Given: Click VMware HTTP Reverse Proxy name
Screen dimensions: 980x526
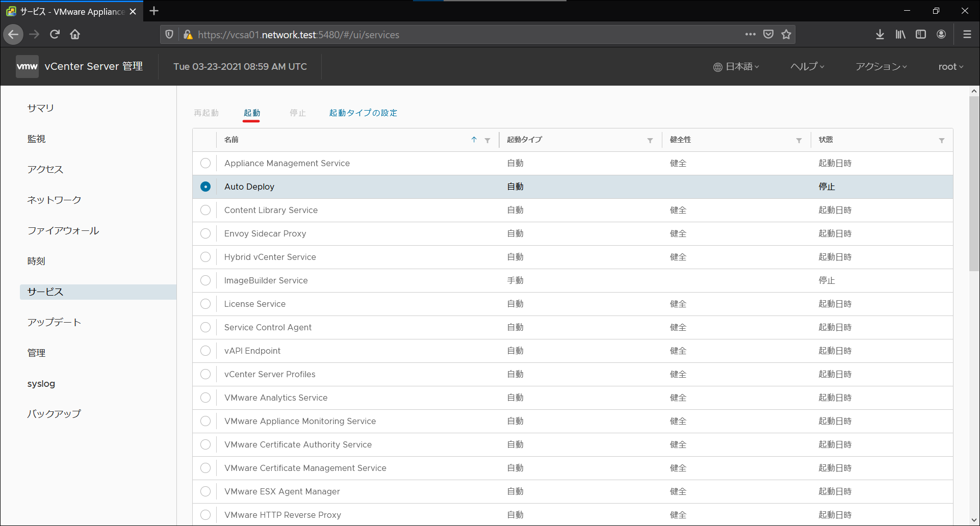Looking at the screenshot, I should coord(282,515).
